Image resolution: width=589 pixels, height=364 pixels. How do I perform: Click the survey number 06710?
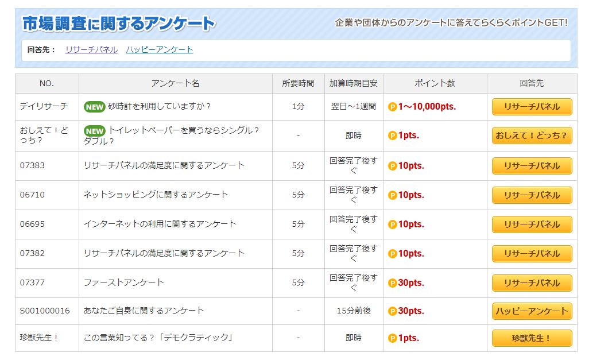tap(32, 195)
